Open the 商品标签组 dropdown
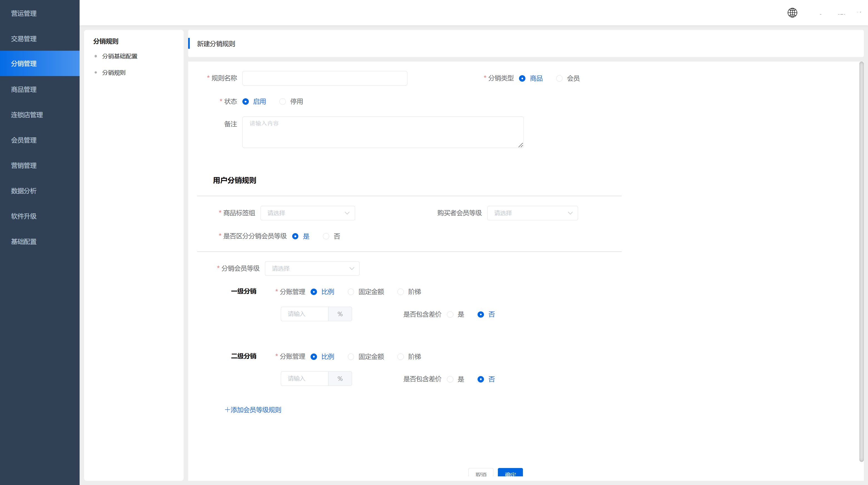Viewport: 868px width, 485px height. pos(308,213)
